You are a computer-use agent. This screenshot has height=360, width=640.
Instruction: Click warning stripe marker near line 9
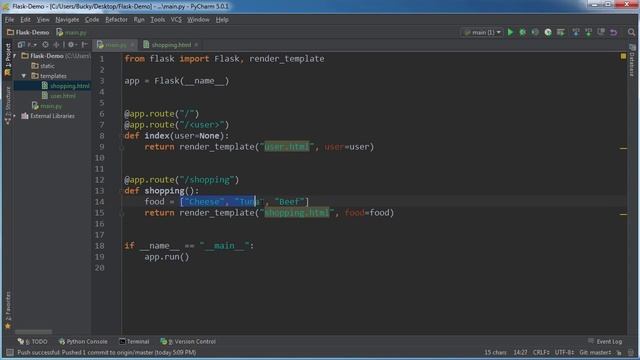coord(623,149)
